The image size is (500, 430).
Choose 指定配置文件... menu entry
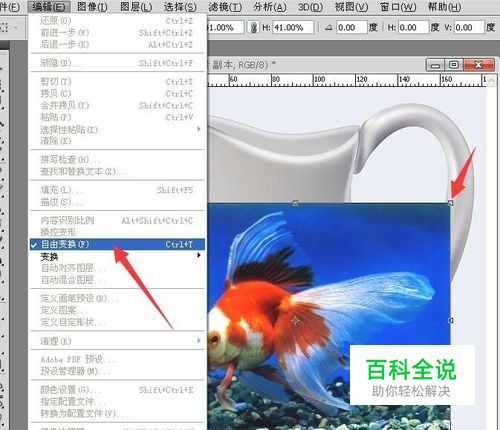pyautogui.click(x=117, y=402)
